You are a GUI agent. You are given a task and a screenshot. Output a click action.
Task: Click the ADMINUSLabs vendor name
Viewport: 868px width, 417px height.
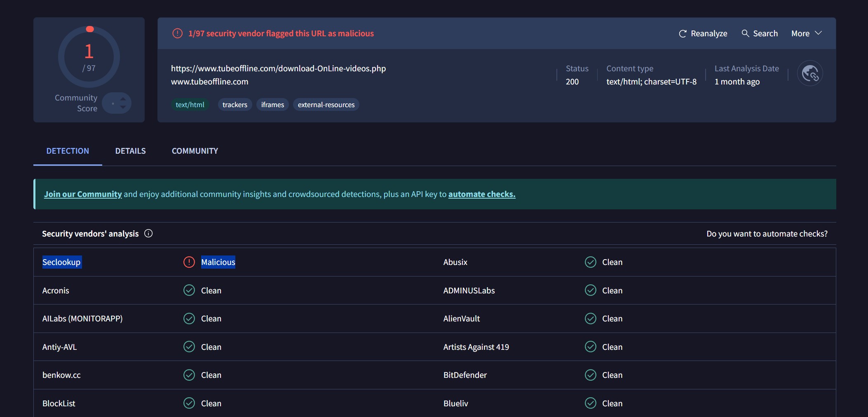click(469, 290)
